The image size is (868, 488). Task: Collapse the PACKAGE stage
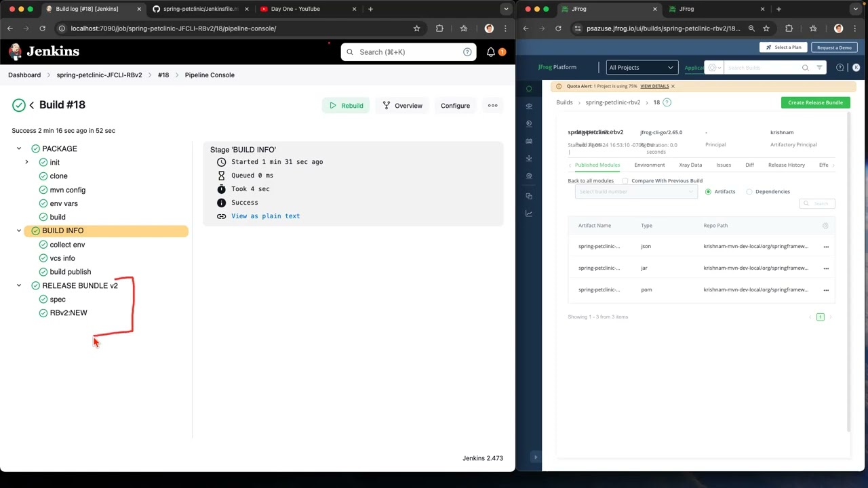coord(19,148)
